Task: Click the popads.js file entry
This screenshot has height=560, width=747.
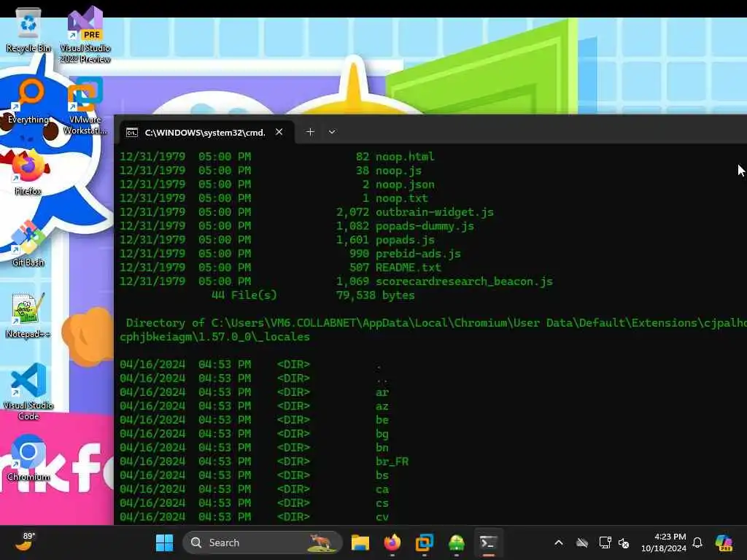Action: pyautogui.click(x=405, y=239)
